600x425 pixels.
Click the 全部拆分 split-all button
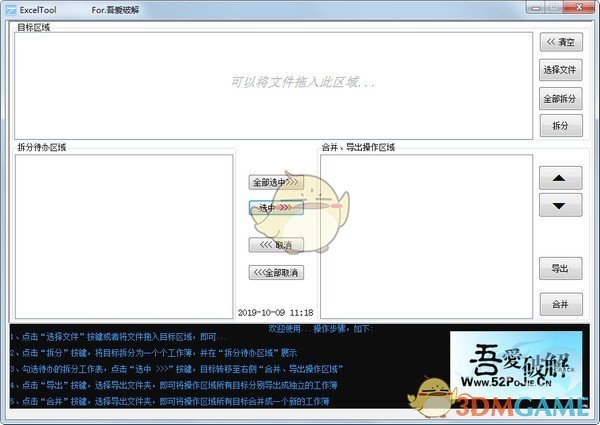(x=560, y=98)
